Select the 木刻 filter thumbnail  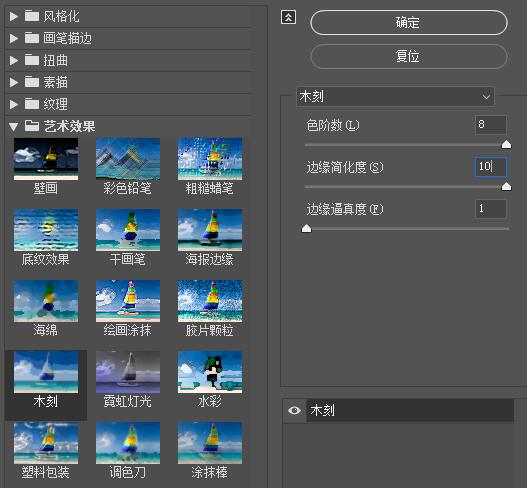pos(46,372)
